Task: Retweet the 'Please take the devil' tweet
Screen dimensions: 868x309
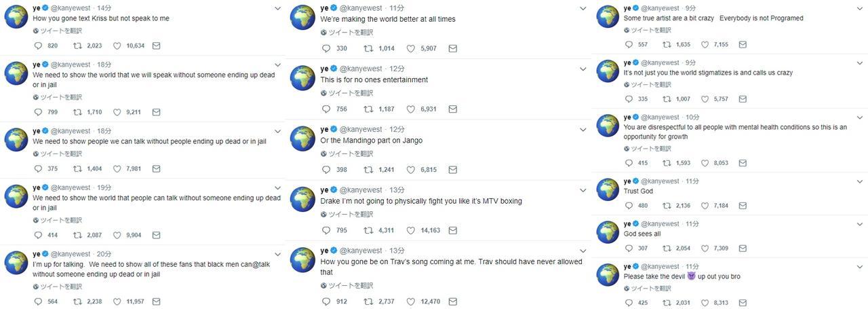Action: pos(667,303)
